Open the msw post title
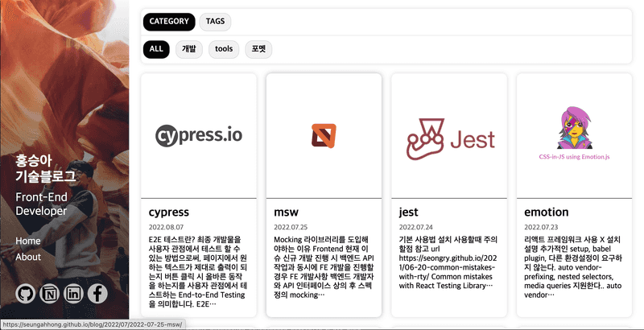644x330 pixels. [x=287, y=212]
